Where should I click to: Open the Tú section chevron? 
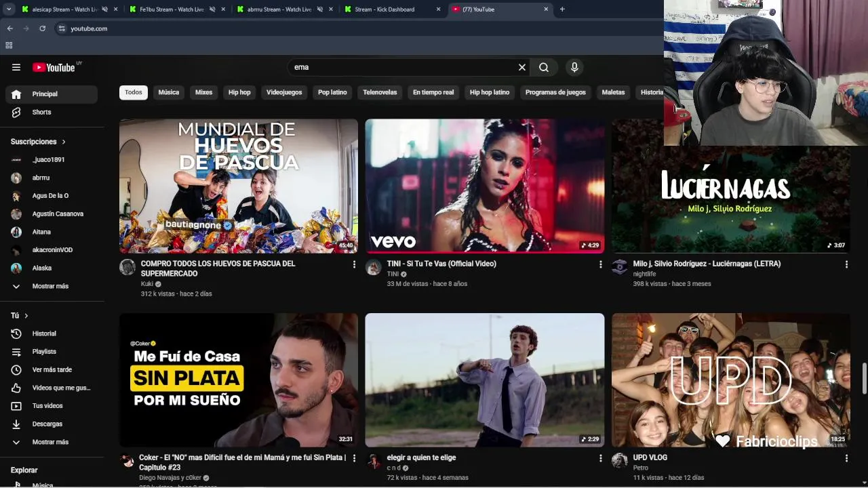[x=26, y=316]
